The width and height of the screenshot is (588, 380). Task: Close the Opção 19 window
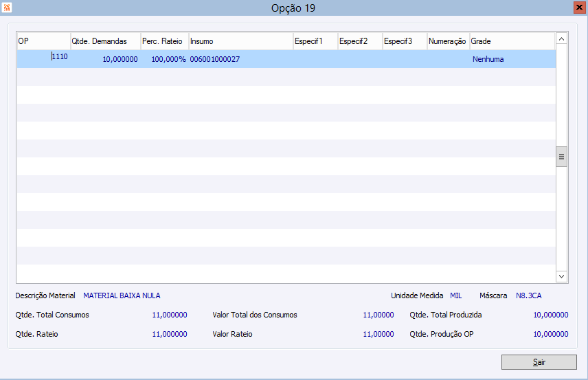click(x=579, y=8)
